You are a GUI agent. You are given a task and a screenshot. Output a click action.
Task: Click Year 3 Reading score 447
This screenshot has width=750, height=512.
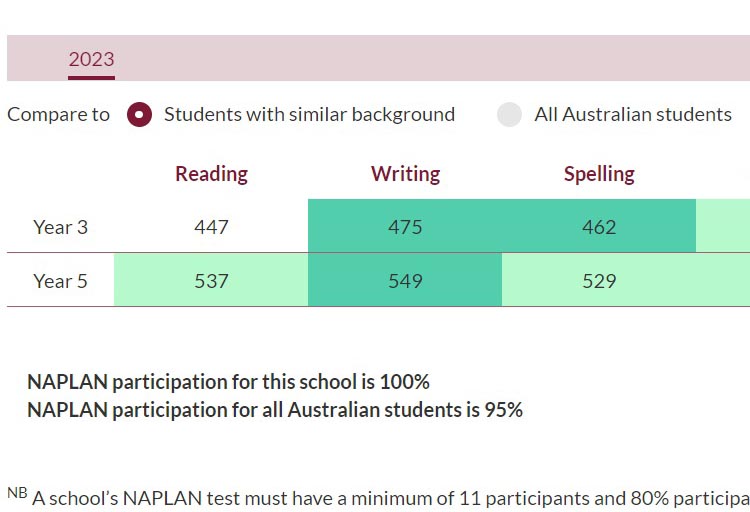tap(211, 226)
